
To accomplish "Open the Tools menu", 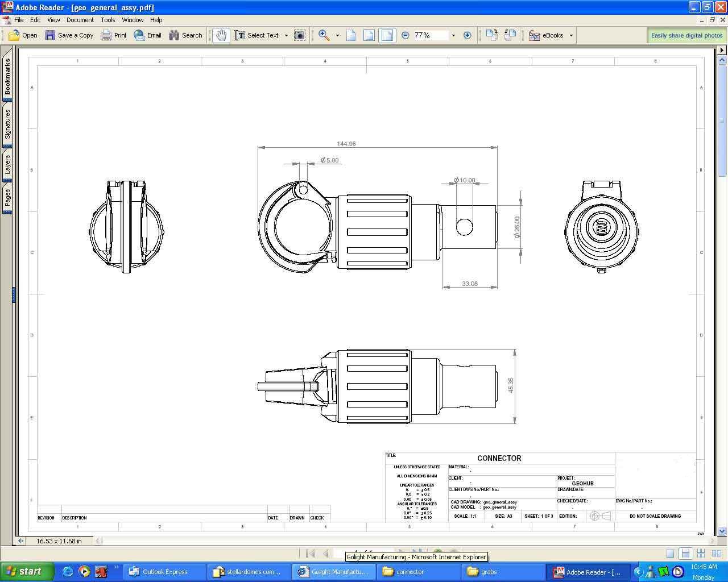I will [x=108, y=20].
